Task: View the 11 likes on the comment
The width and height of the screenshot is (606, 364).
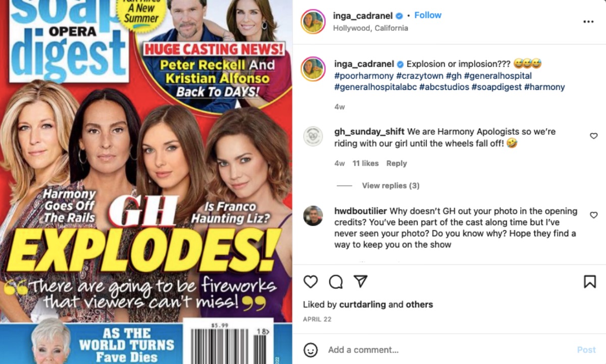Action: click(366, 164)
